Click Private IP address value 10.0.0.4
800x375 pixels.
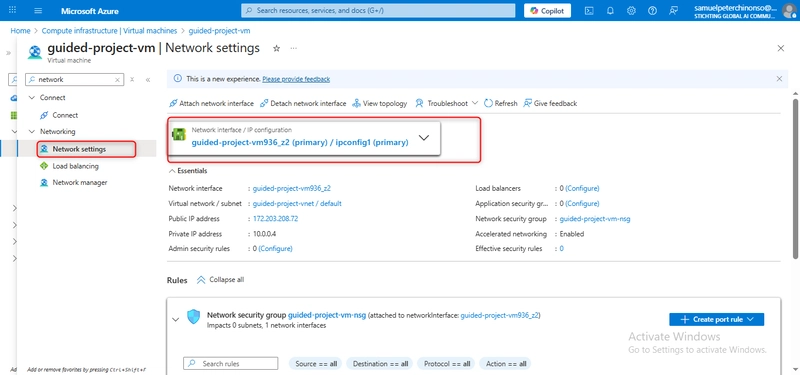pos(265,234)
